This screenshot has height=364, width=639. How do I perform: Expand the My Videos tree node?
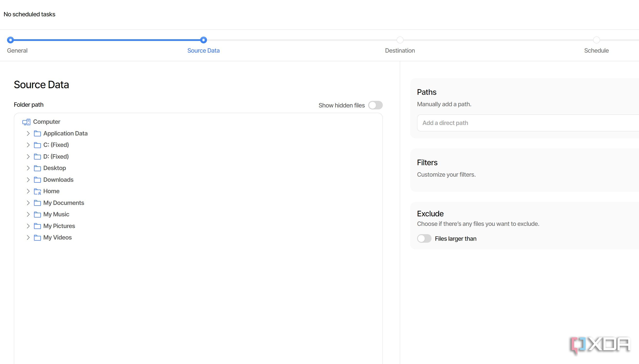[x=28, y=238]
